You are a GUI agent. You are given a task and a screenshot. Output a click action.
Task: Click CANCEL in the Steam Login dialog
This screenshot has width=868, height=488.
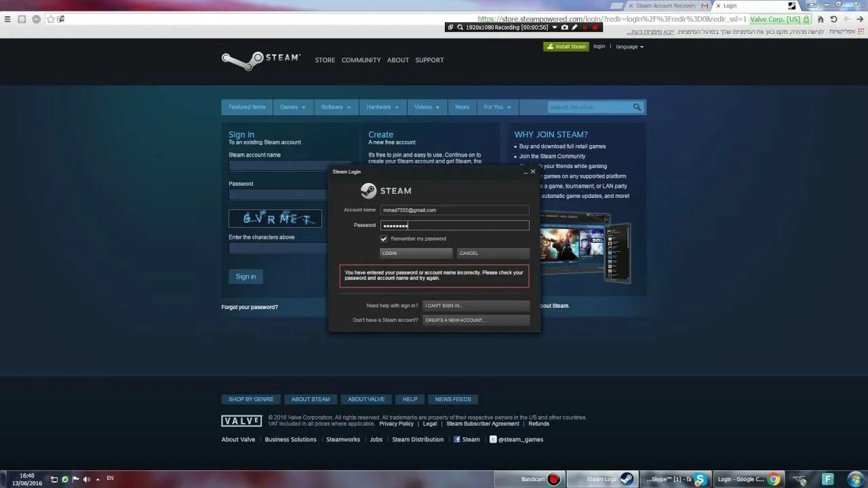tap(493, 253)
